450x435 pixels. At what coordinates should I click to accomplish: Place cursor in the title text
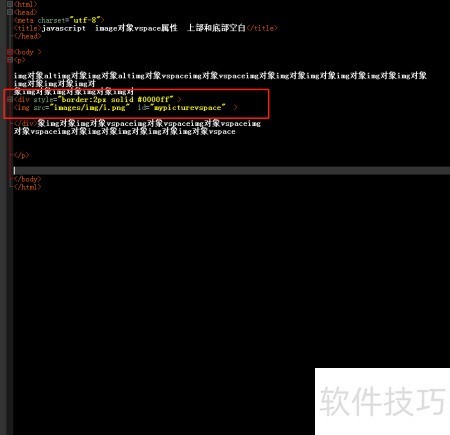click(144, 28)
